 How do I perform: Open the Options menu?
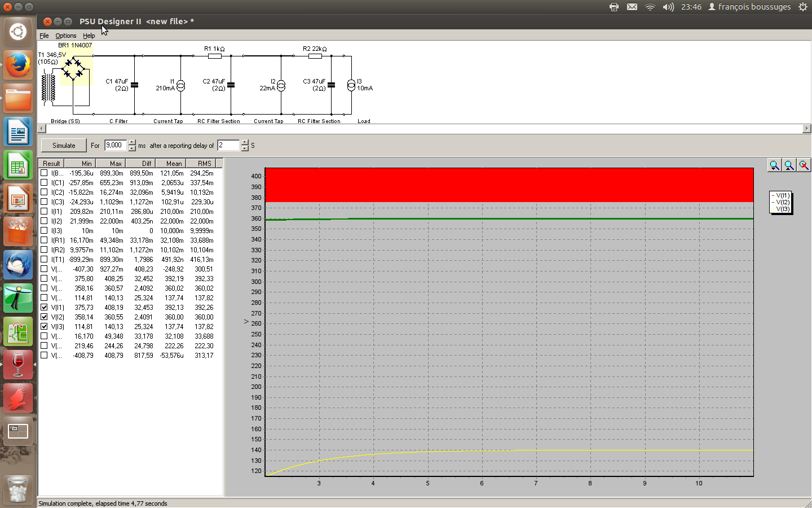(x=65, y=36)
